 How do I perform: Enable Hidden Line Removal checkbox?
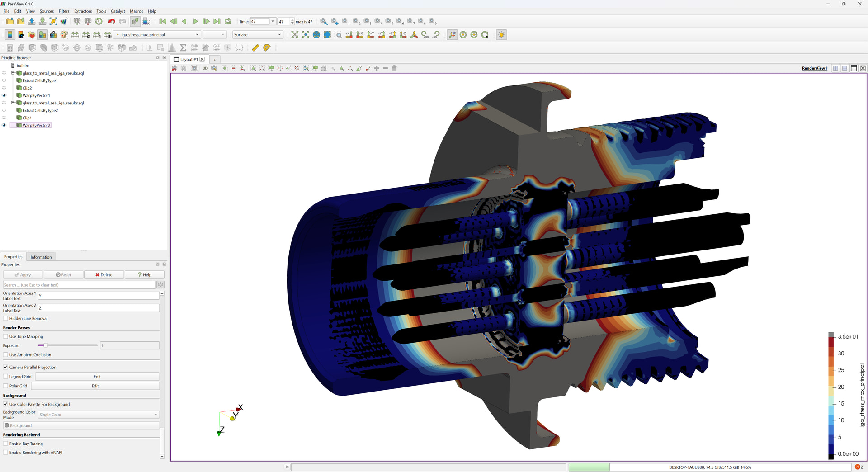[6, 318]
